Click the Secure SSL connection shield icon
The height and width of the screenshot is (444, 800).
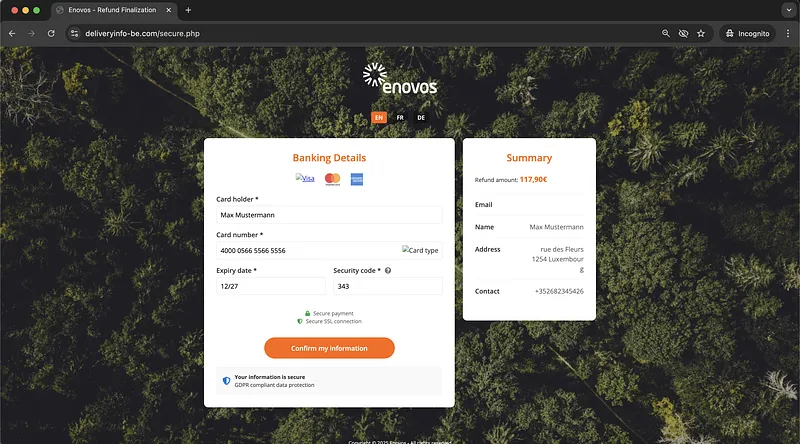(299, 322)
